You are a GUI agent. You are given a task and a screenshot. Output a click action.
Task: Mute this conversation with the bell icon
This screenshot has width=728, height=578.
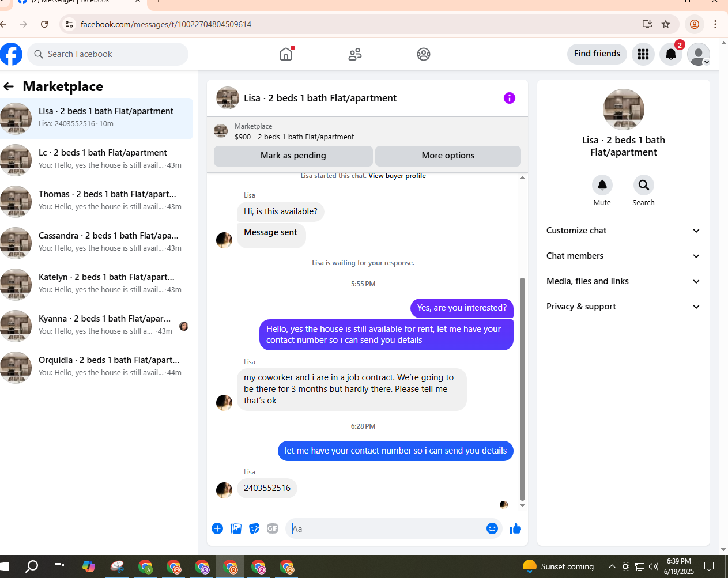point(602,185)
